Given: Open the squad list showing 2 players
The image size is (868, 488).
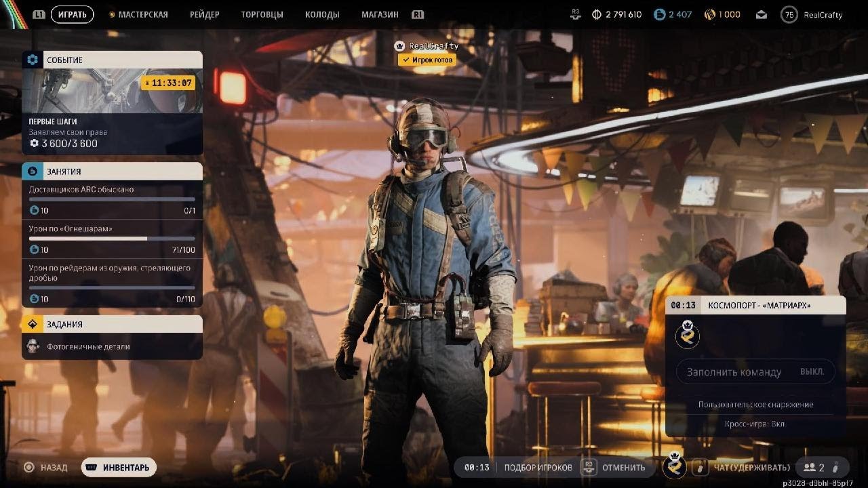Looking at the screenshot, I should pyautogui.click(x=823, y=467).
